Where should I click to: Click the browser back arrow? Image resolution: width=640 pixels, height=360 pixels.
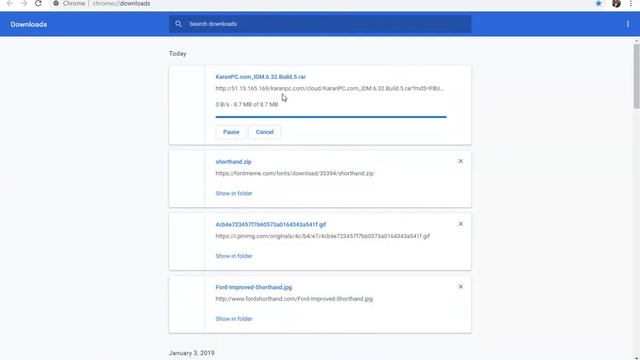pyautogui.click(x=9, y=3)
